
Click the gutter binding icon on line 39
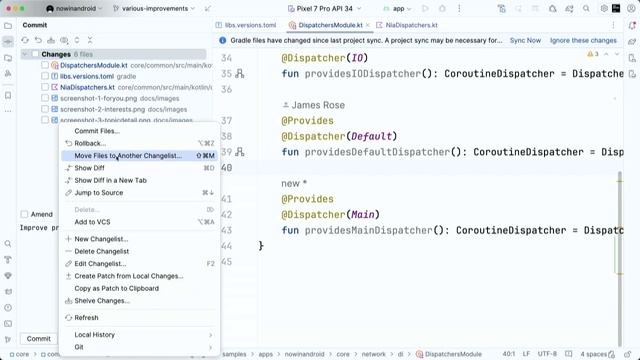click(240, 152)
